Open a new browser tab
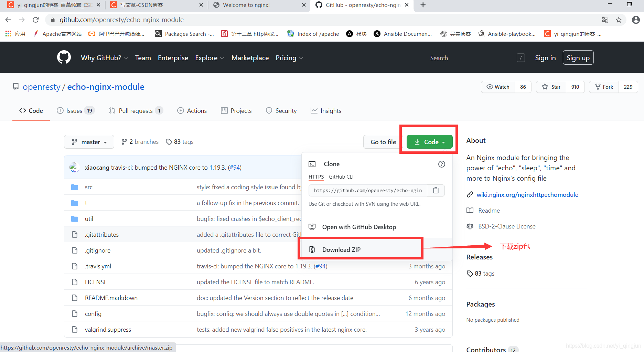 pyautogui.click(x=423, y=5)
